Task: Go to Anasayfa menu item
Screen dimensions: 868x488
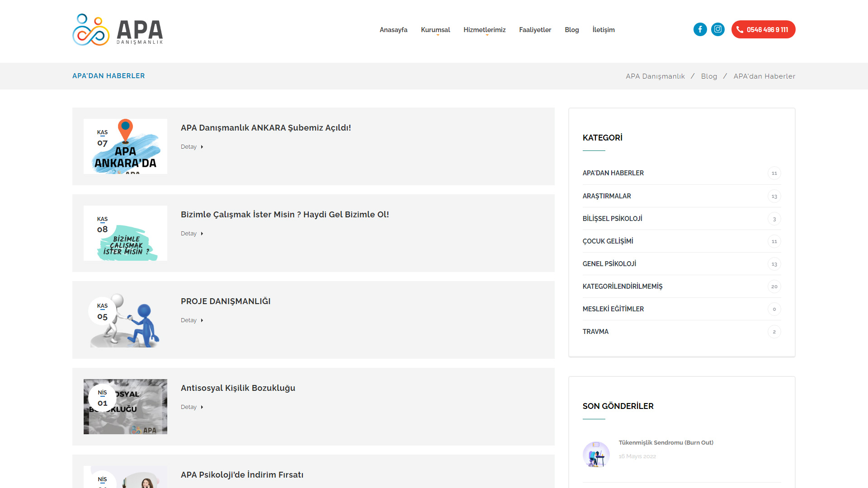Action: 393,30
